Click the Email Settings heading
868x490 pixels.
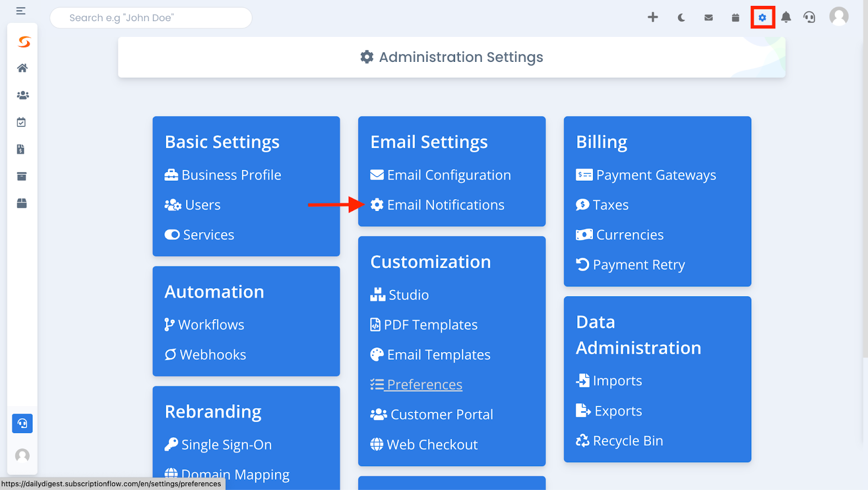coord(429,142)
